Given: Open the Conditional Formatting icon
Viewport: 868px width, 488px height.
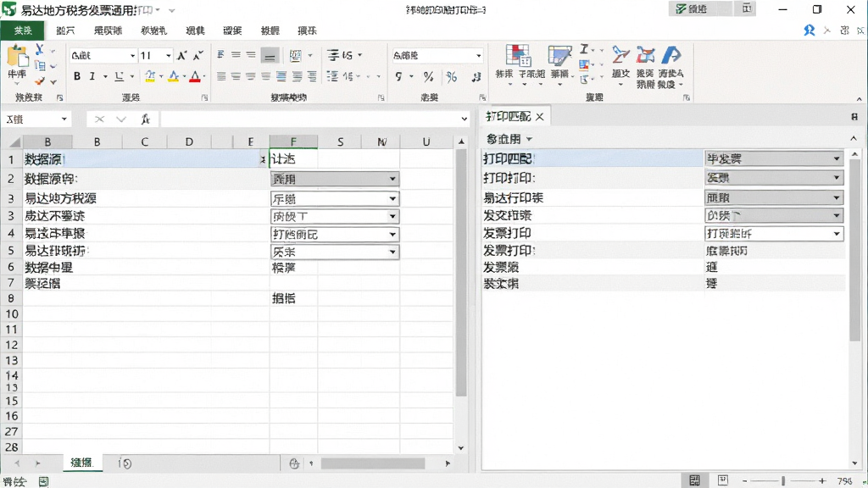Looking at the screenshot, I should [x=518, y=56].
